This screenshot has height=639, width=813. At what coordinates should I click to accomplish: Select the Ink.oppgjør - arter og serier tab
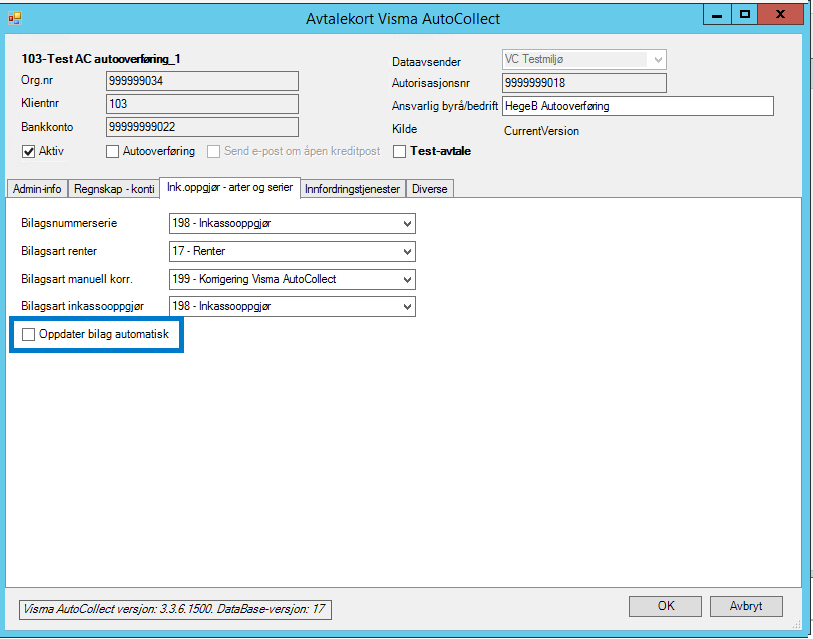pos(230,187)
